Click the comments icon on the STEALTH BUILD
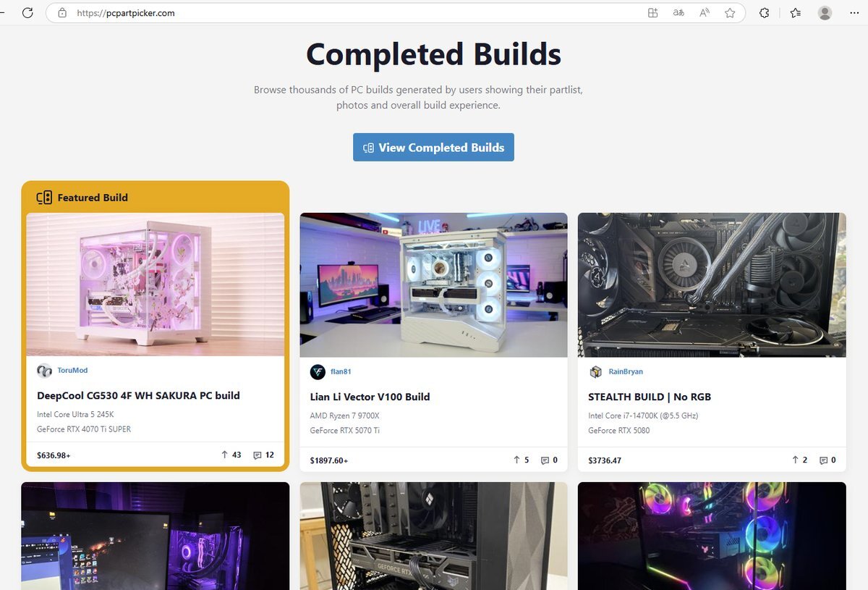The width and height of the screenshot is (868, 590). click(823, 460)
